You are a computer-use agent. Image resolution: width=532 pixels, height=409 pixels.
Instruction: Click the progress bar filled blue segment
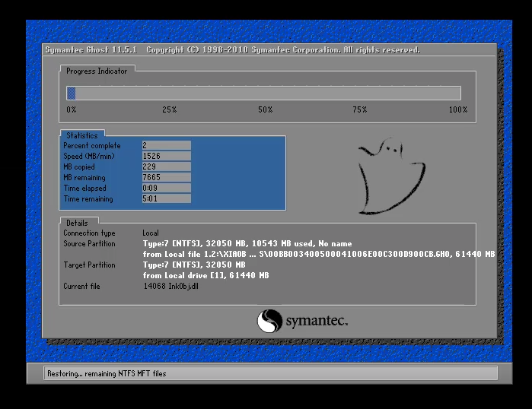coord(72,94)
